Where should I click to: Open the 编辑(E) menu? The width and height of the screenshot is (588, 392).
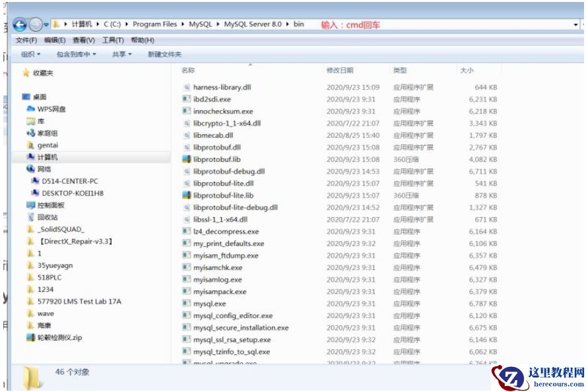pos(55,40)
